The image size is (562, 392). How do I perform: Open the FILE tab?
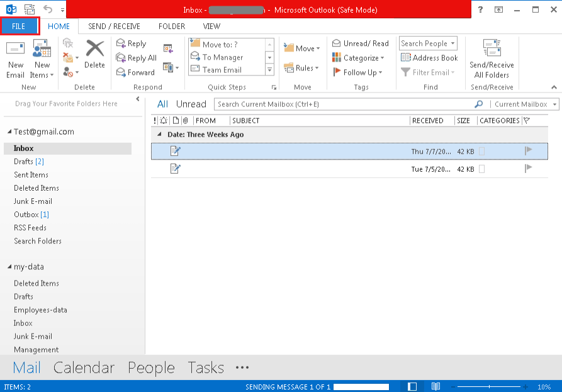[19, 26]
